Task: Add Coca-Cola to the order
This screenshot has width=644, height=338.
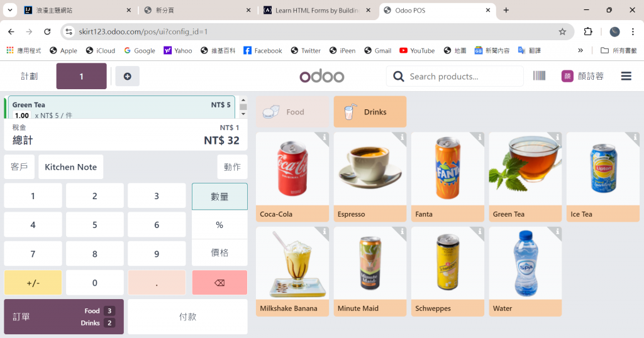Action: point(292,177)
